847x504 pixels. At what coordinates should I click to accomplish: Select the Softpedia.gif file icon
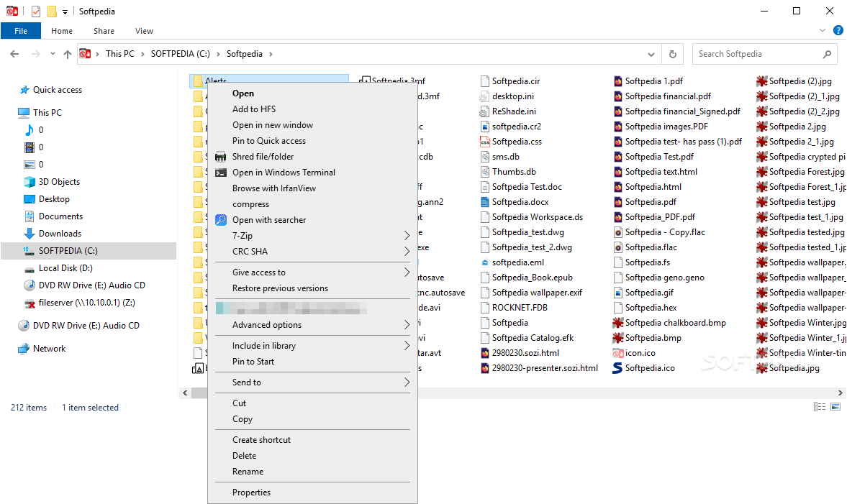(618, 293)
